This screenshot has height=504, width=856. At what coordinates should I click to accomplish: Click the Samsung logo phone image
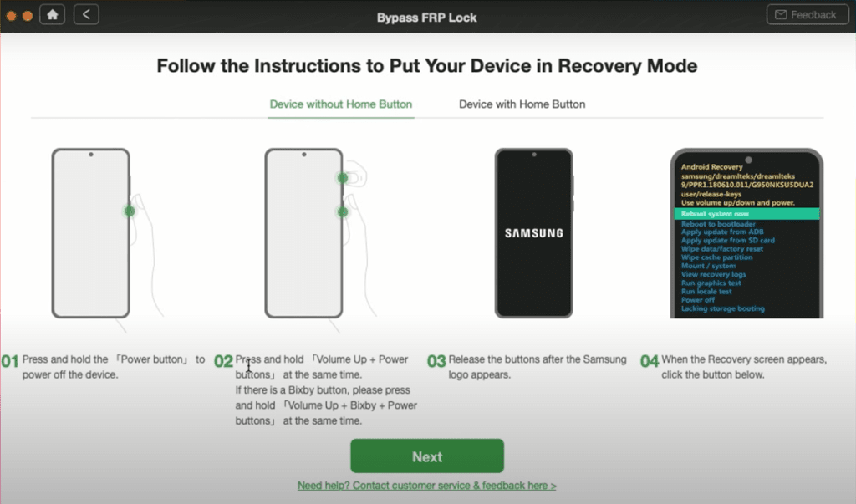coord(534,233)
